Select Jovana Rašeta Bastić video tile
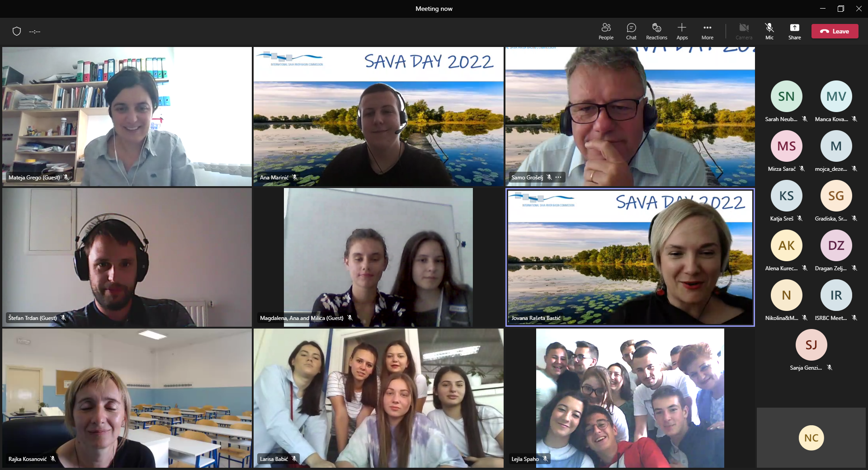Screen dimensions: 868x470 pyautogui.click(x=630, y=257)
